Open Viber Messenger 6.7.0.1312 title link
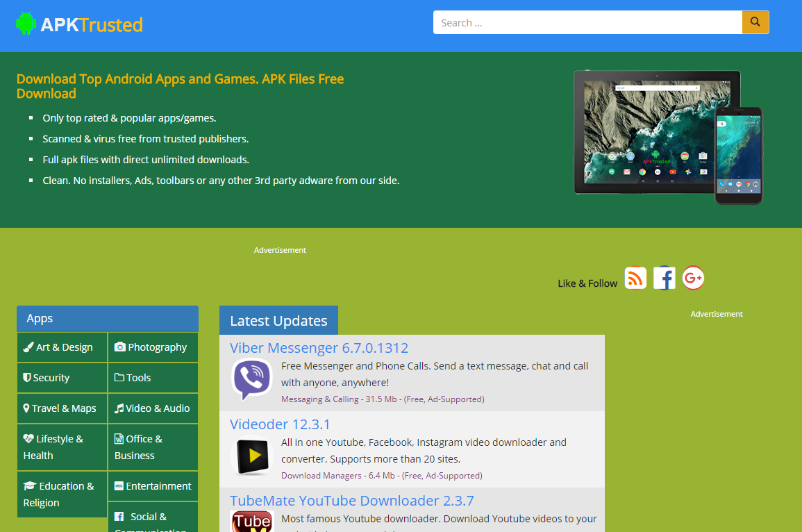802x532 pixels. [x=319, y=348]
